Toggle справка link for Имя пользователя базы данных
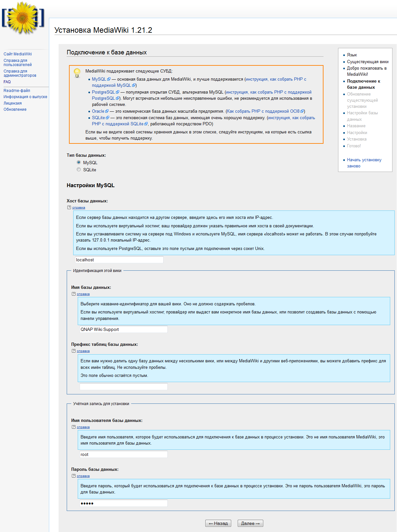This screenshot has height=532, width=397. tap(83, 427)
